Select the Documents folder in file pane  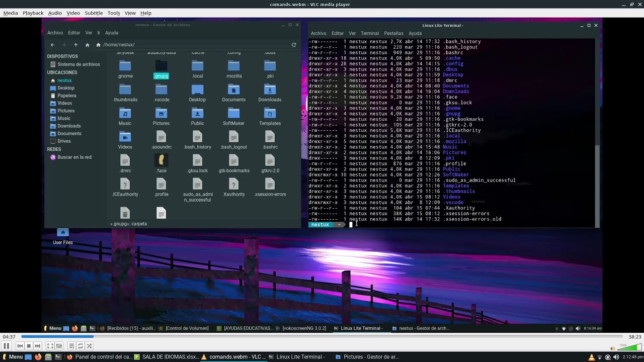click(233, 93)
